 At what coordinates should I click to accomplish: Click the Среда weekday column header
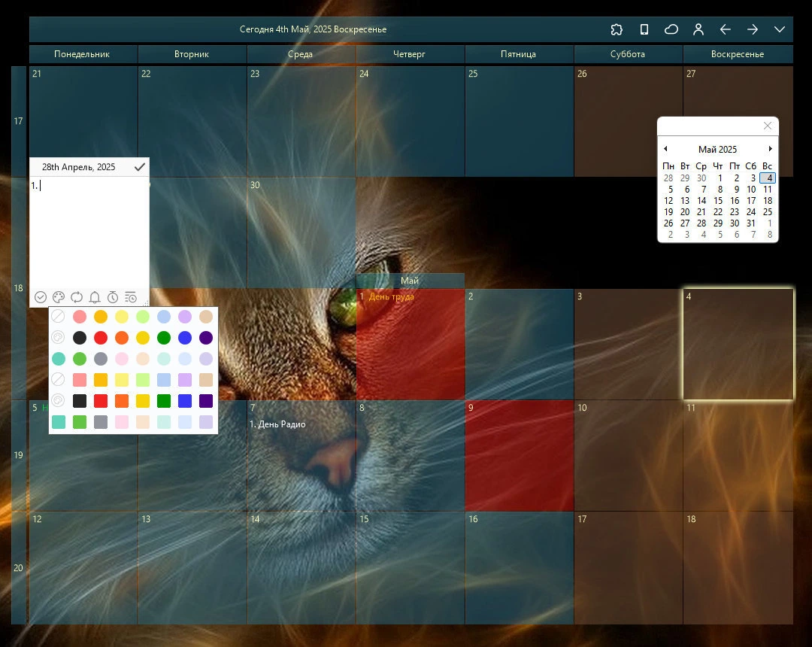[301, 54]
